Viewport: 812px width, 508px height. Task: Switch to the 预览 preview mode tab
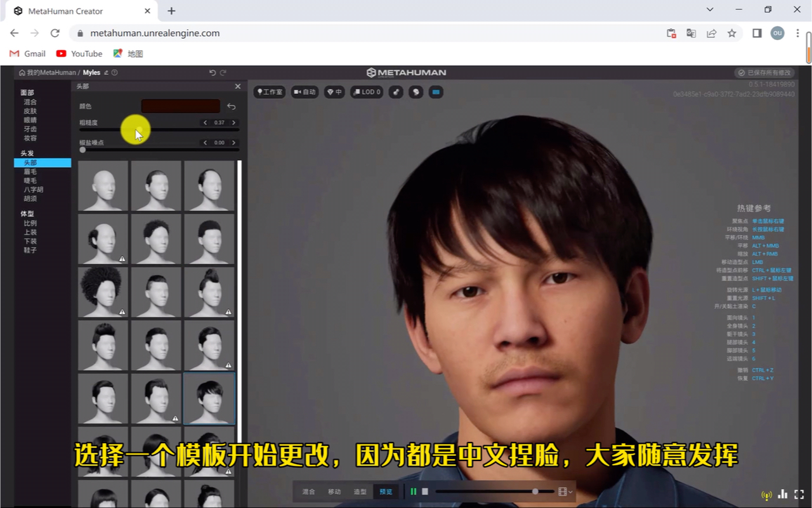click(x=385, y=491)
